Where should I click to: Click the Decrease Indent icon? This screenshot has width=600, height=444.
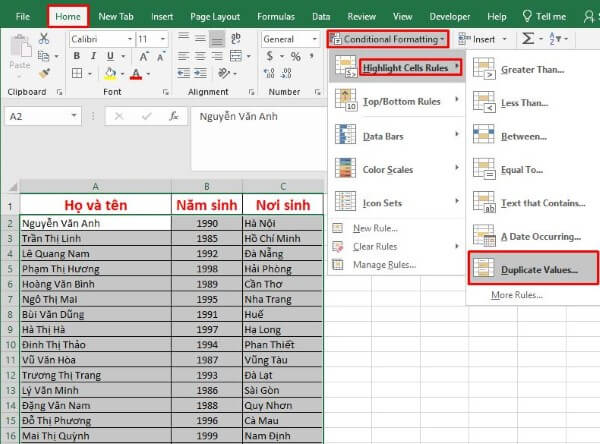tap(184, 73)
